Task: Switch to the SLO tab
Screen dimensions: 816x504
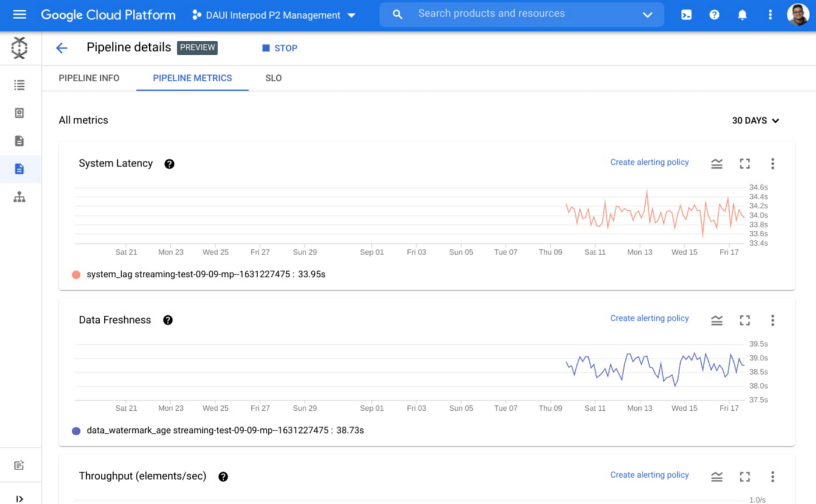Action: pyautogui.click(x=273, y=78)
